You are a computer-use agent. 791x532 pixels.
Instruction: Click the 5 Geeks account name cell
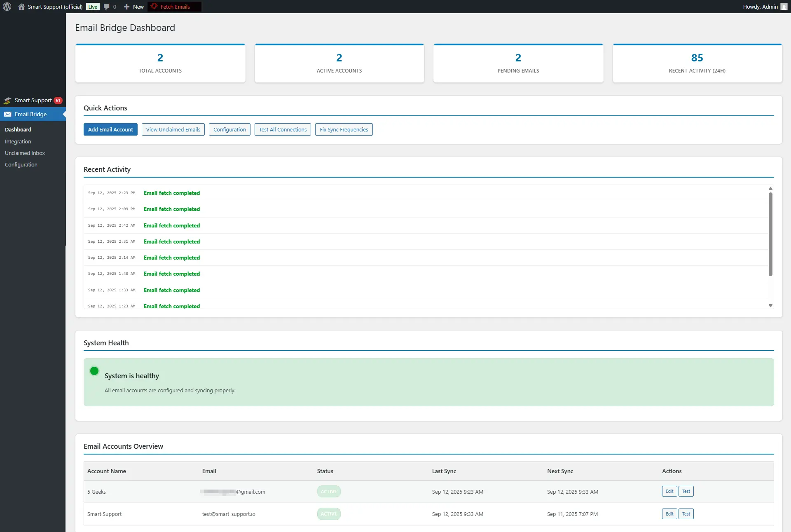[x=96, y=492]
